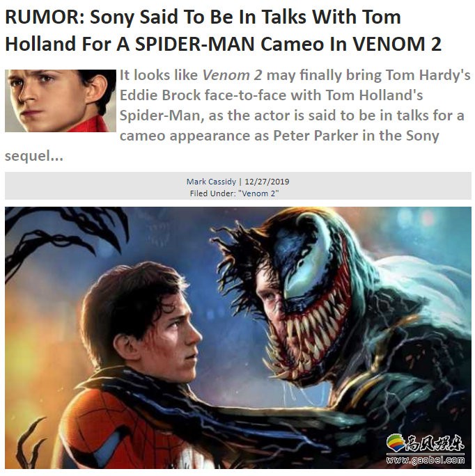The width and height of the screenshot is (475, 476).
Task: Click the 12/27/2019 publish date
Action: click(x=267, y=182)
